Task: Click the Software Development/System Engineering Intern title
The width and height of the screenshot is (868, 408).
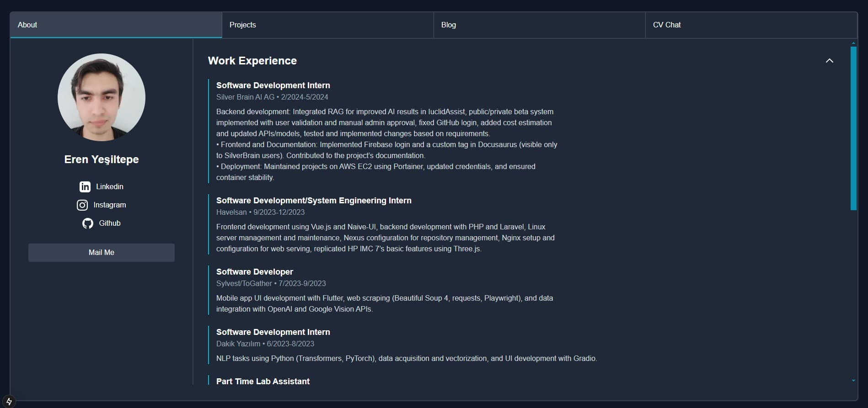Action: coord(314,201)
